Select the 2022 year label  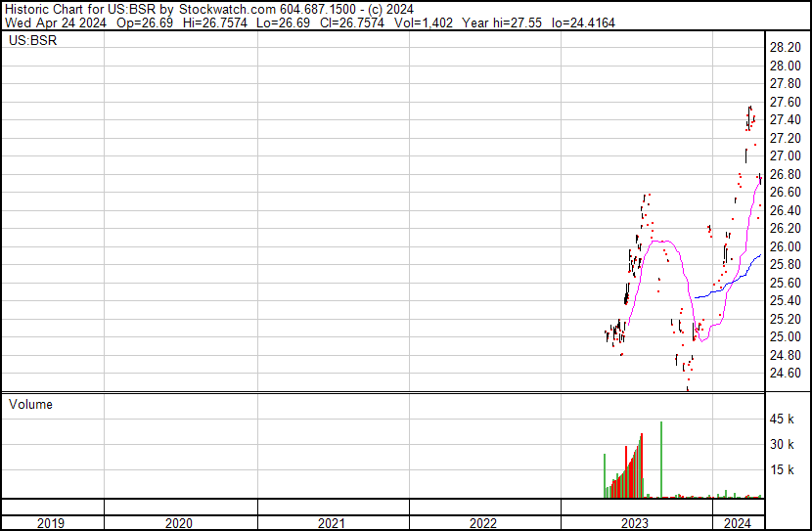click(x=483, y=523)
